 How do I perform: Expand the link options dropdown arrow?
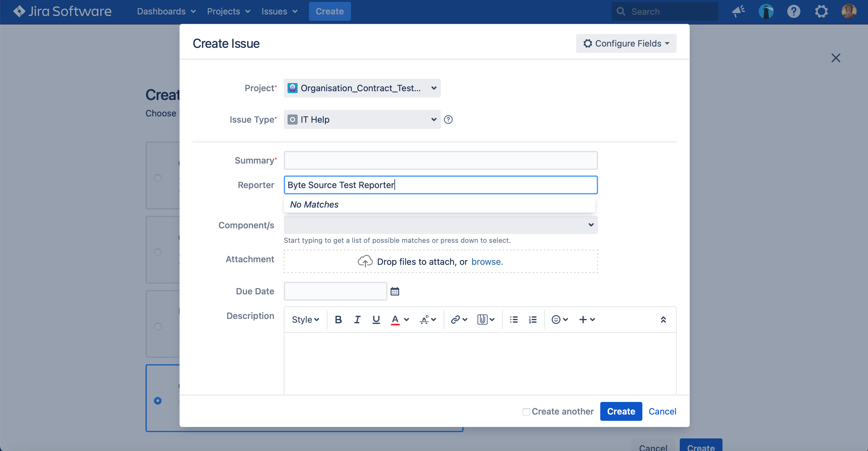click(x=465, y=320)
